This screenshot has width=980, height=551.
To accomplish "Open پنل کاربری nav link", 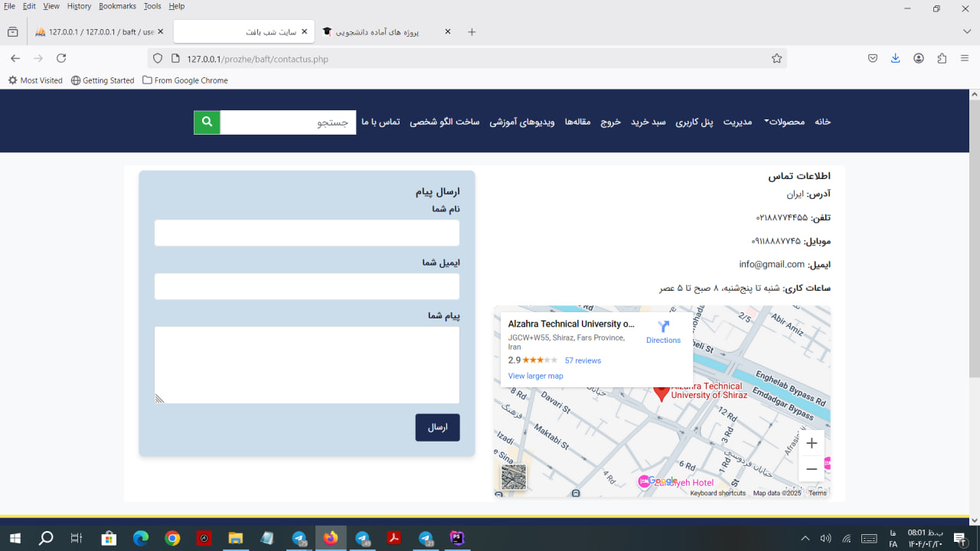I will click(694, 122).
